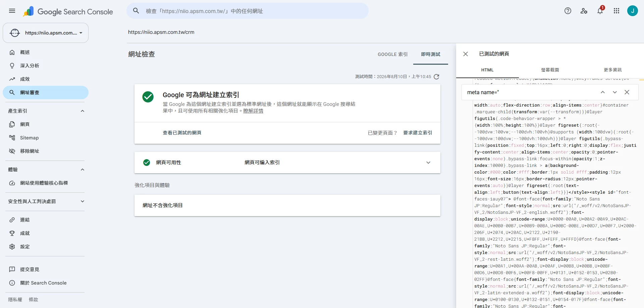
Task: Expand 安全性與人工判決處罰 section
Action: pos(83,201)
